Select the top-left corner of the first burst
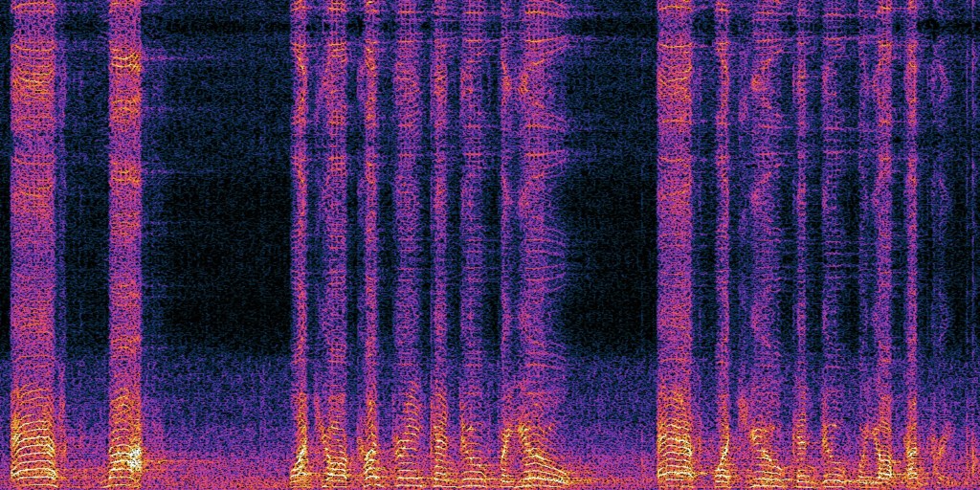The height and width of the screenshot is (490, 980). 13,5
